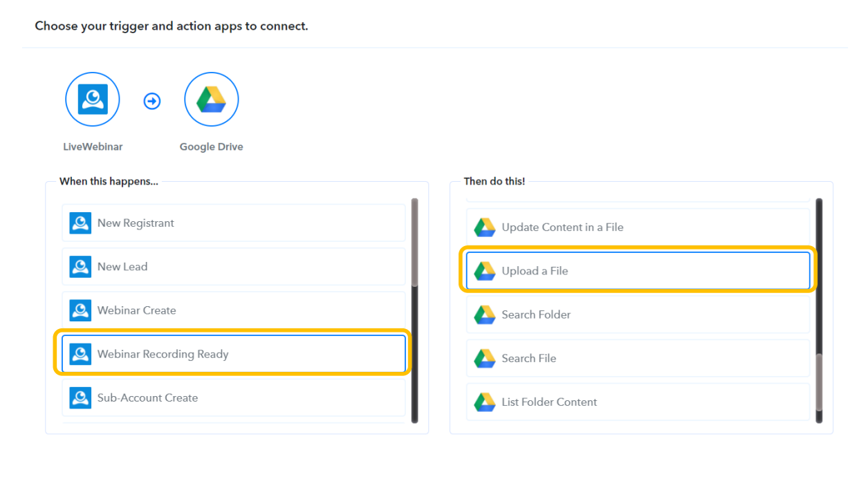The height and width of the screenshot is (479, 868).
Task: Select the List Folder Content action
Action: [x=637, y=402]
